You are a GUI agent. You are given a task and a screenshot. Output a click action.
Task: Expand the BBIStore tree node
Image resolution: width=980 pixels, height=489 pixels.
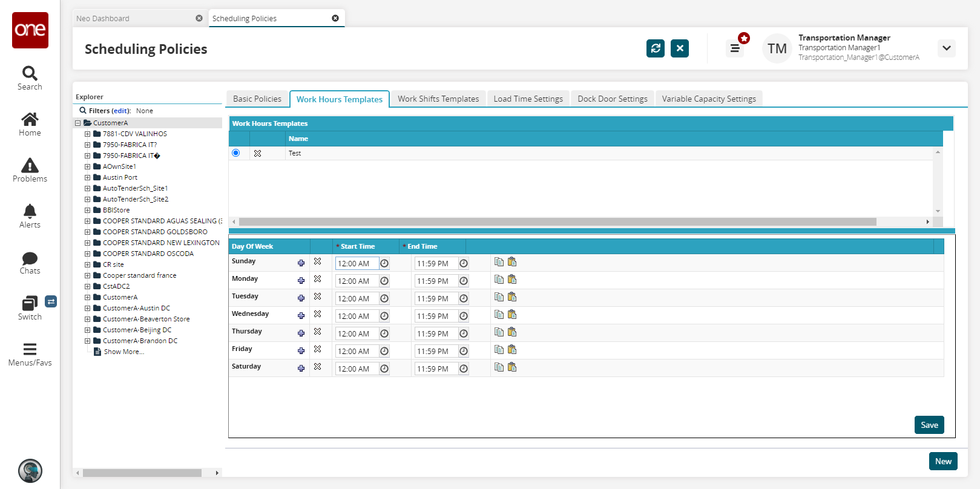[88, 211]
